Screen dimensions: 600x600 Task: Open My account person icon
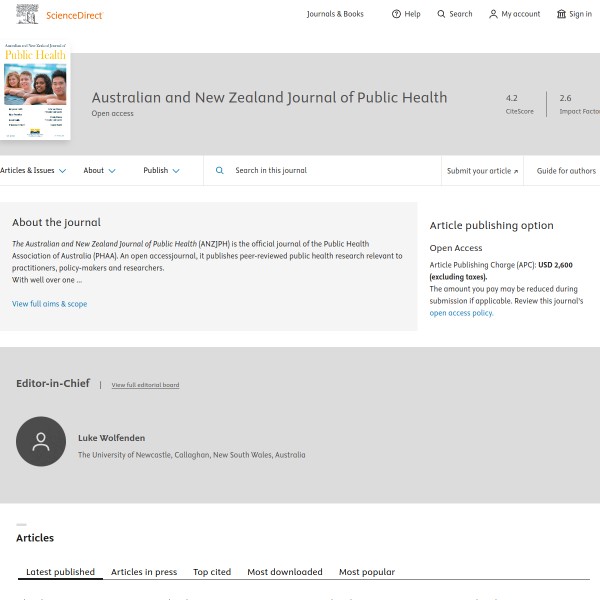pyautogui.click(x=493, y=14)
